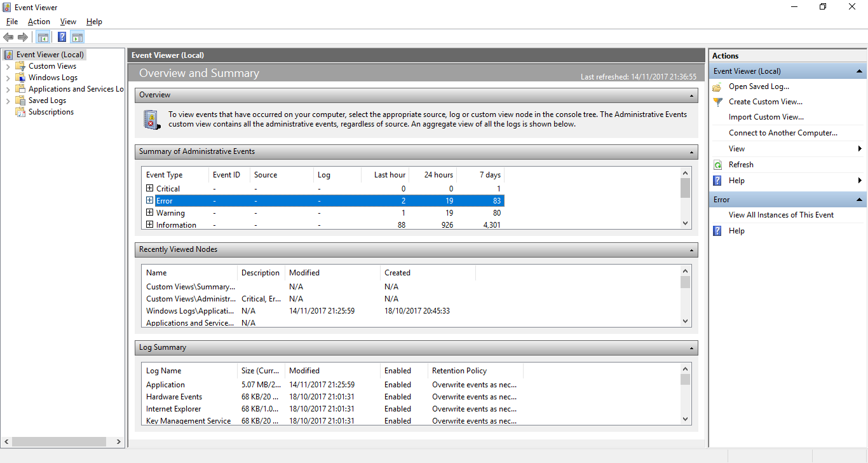Click the Create Custom View funnel icon
The height and width of the screenshot is (463, 868).
click(717, 102)
